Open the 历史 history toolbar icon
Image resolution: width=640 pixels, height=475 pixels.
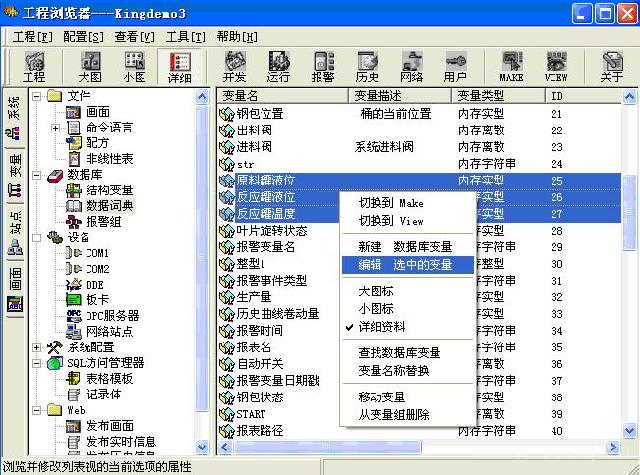(367, 67)
